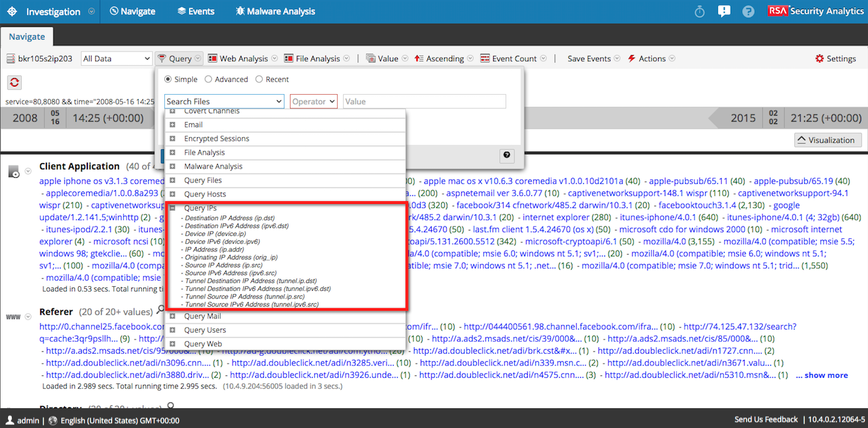Open the help question mark icon in header

coord(748,12)
